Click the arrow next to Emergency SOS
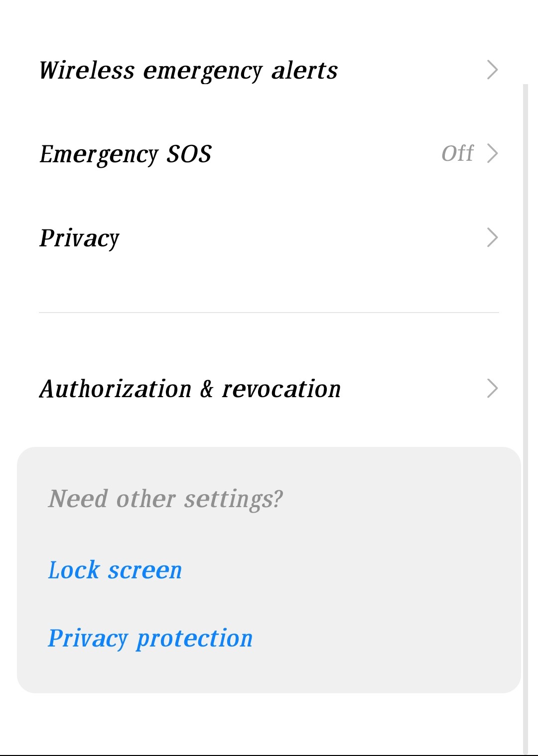 [492, 153]
